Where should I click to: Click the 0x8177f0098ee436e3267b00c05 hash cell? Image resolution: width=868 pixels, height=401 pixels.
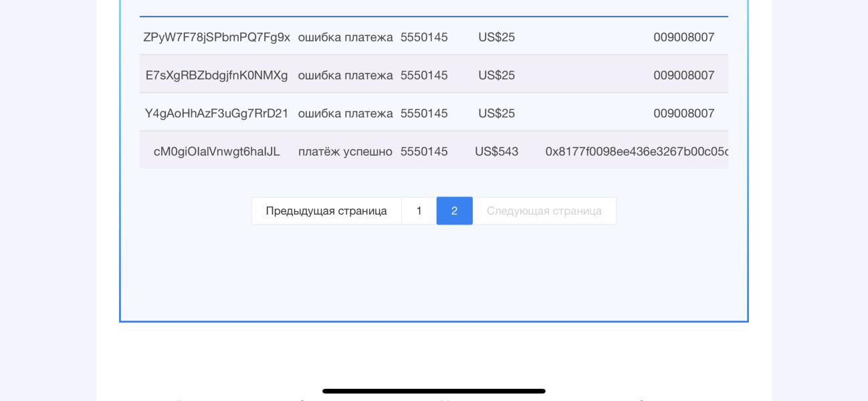click(636, 152)
